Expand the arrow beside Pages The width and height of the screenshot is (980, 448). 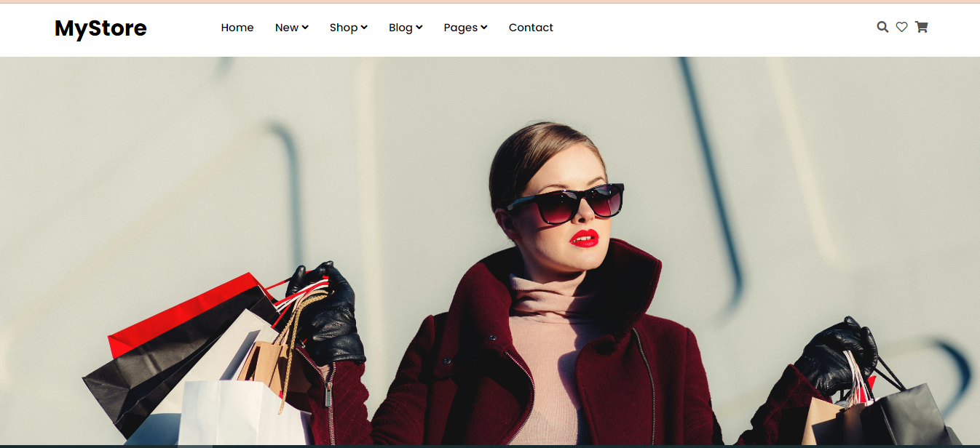pyautogui.click(x=484, y=28)
